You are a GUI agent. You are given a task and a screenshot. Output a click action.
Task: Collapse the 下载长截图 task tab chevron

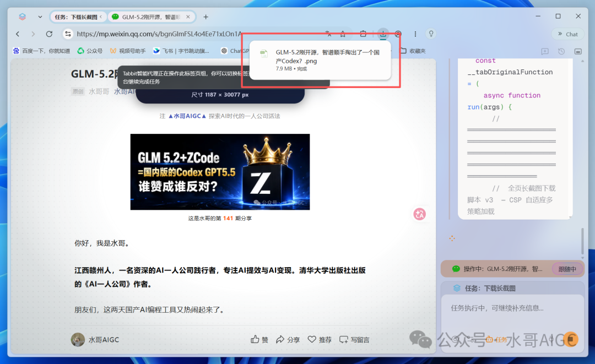point(101,17)
